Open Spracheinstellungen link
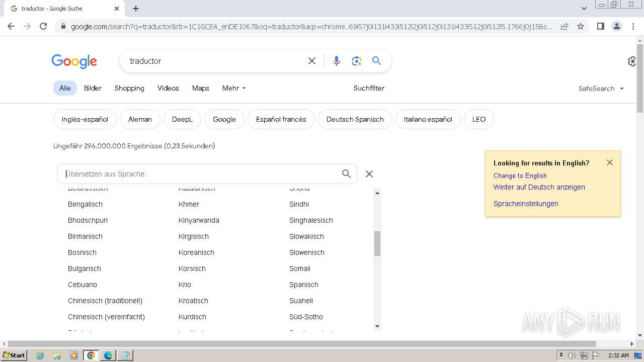Screen dimensions: 644x362 (x=526, y=204)
